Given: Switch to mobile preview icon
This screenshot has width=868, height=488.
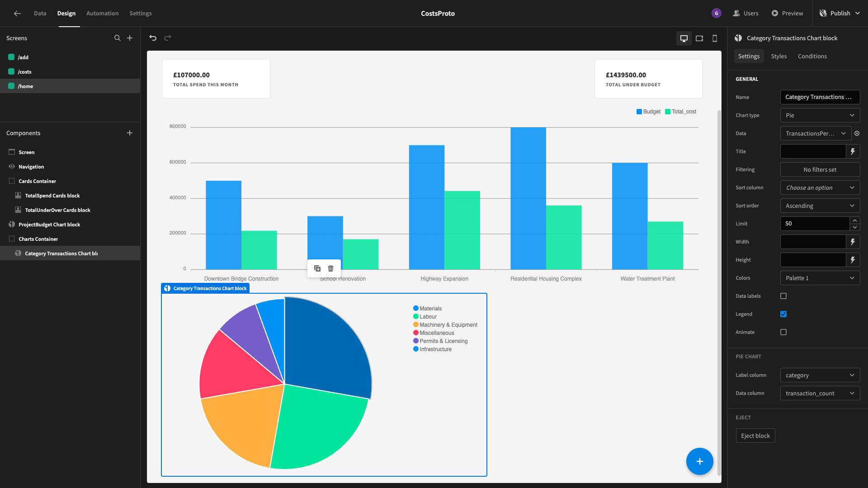Looking at the screenshot, I should [715, 38].
